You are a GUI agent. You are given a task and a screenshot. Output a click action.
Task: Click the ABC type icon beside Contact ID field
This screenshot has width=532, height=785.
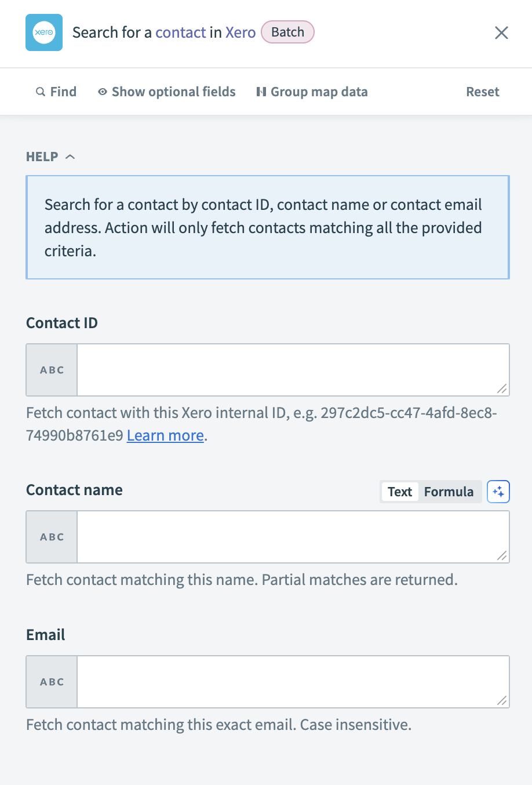pyautogui.click(x=51, y=369)
